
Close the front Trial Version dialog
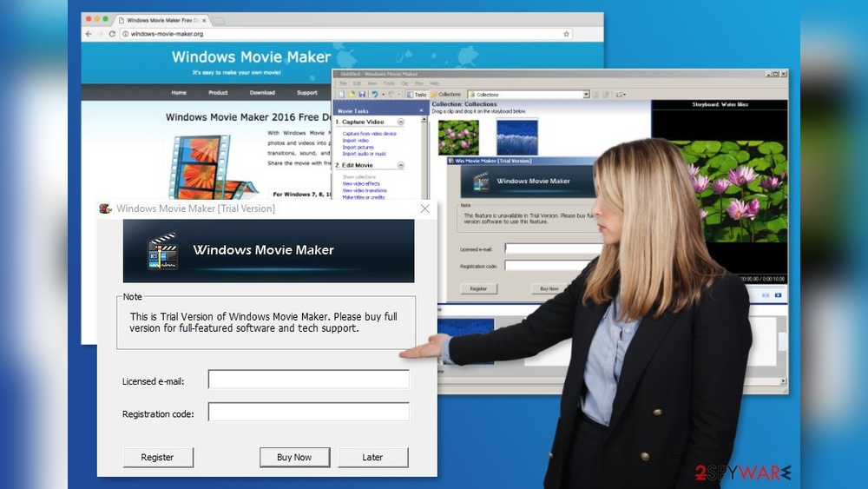click(x=424, y=208)
